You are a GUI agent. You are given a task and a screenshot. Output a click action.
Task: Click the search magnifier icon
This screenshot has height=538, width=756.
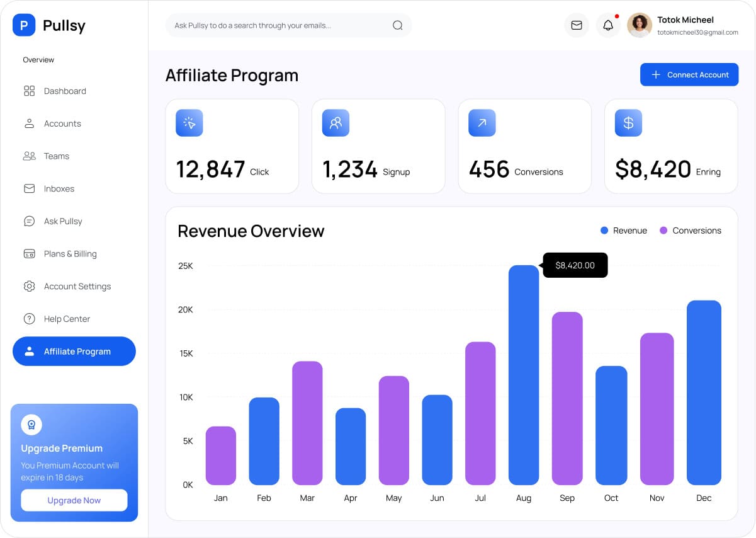point(397,25)
